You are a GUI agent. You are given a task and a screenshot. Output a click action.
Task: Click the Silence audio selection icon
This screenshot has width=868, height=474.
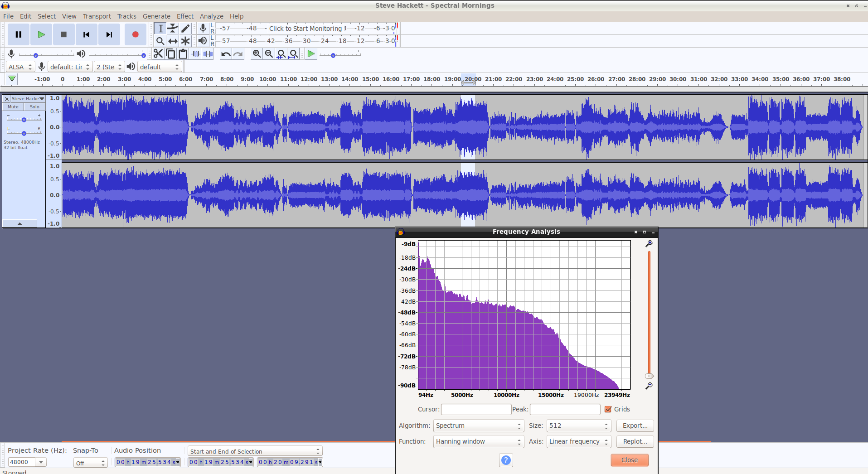(x=208, y=54)
